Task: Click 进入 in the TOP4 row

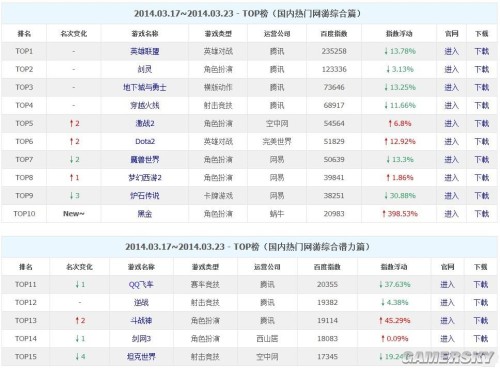Action: point(451,105)
